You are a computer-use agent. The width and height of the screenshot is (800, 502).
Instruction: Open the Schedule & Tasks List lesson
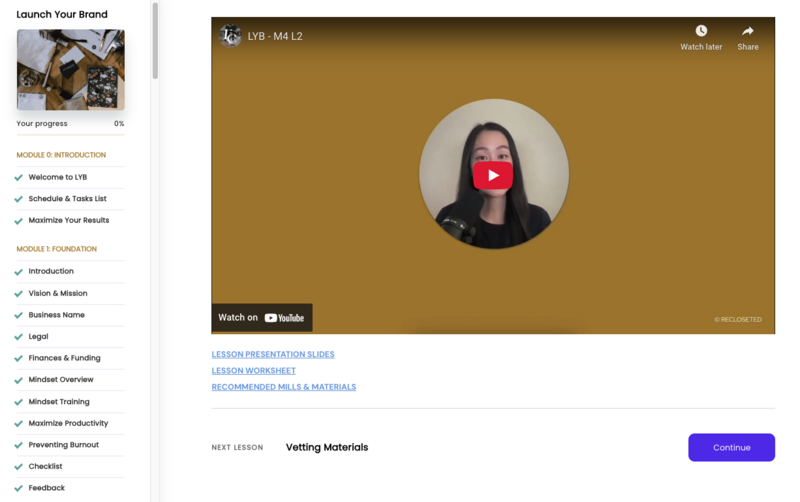point(67,198)
